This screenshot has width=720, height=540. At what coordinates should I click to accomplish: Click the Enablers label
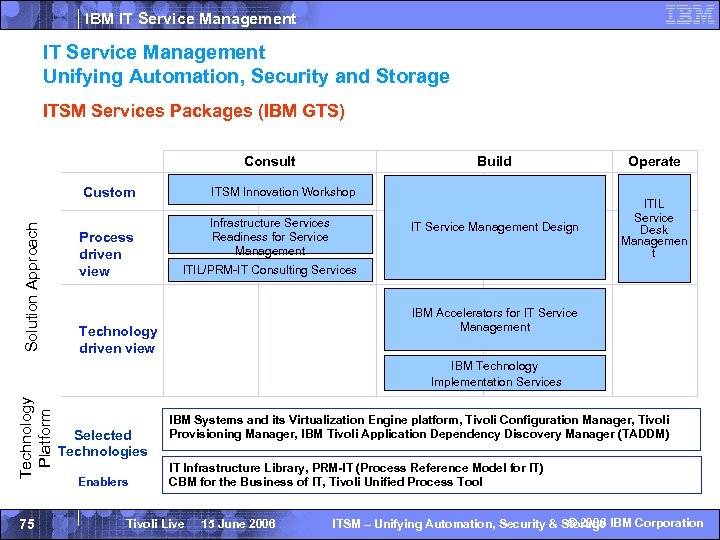[x=103, y=482]
